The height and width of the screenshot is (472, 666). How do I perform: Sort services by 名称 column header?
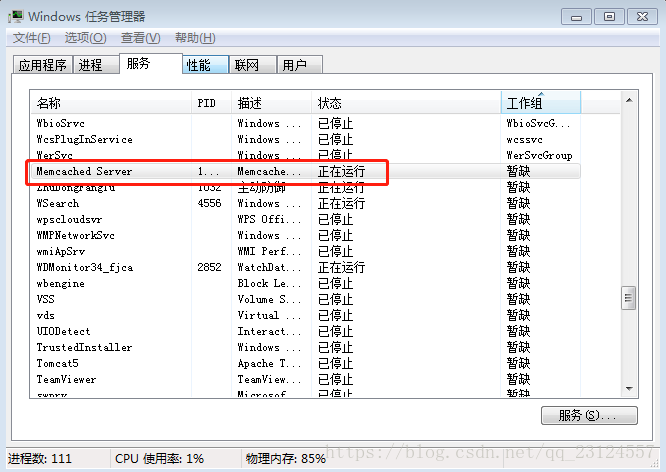[x=111, y=103]
